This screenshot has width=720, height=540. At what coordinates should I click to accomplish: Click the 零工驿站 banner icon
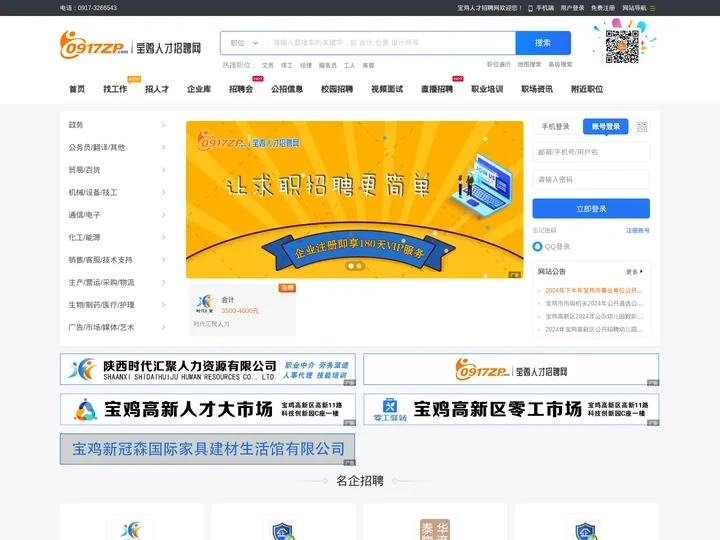(390, 410)
